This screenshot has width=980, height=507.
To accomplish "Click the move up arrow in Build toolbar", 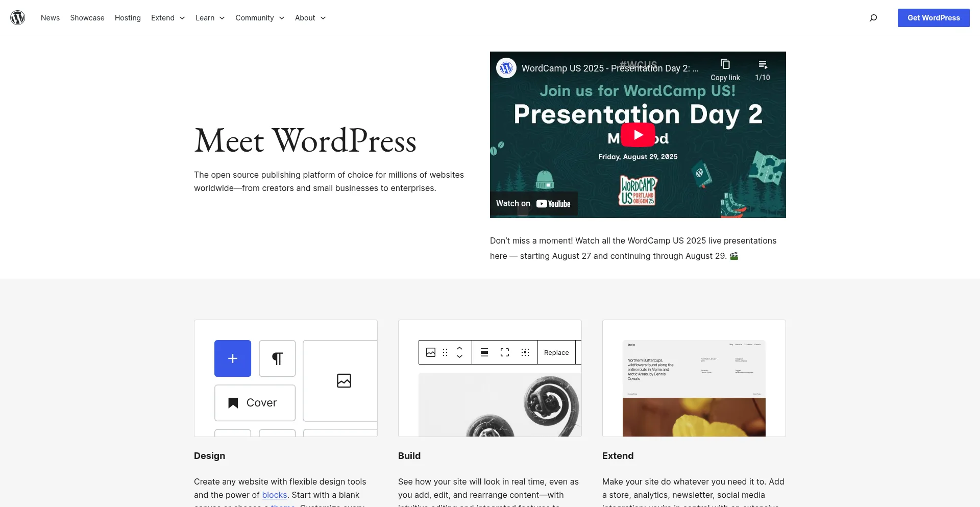I will click(459, 348).
